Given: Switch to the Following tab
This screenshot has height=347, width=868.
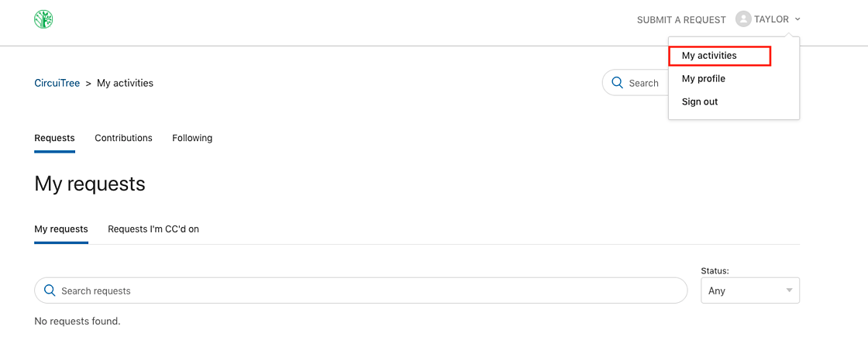Looking at the screenshot, I should pyautogui.click(x=192, y=138).
